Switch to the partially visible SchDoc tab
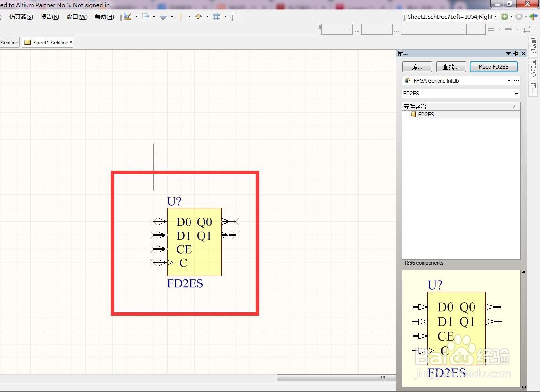Viewport: 540px width, 392px height. (x=9, y=43)
